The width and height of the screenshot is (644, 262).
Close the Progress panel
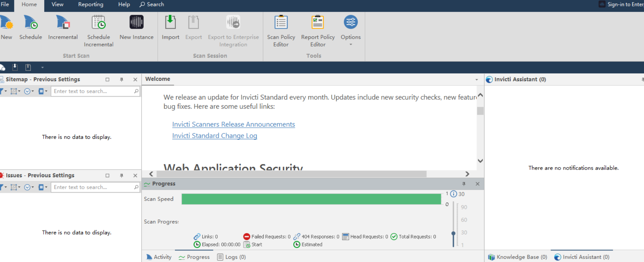[478, 184]
